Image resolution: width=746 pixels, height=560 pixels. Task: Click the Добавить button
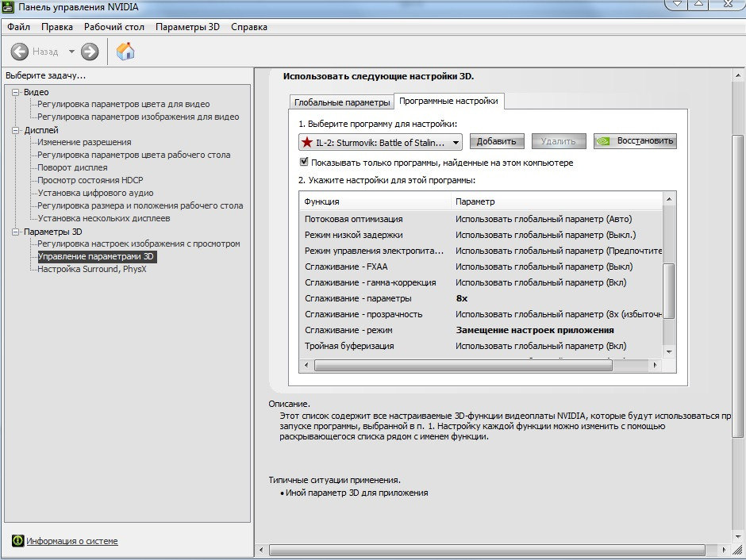[x=496, y=141]
